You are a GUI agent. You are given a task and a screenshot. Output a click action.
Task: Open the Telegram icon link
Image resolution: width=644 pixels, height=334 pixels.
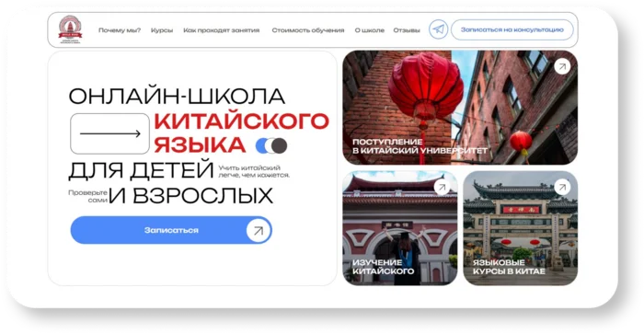pyautogui.click(x=438, y=29)
